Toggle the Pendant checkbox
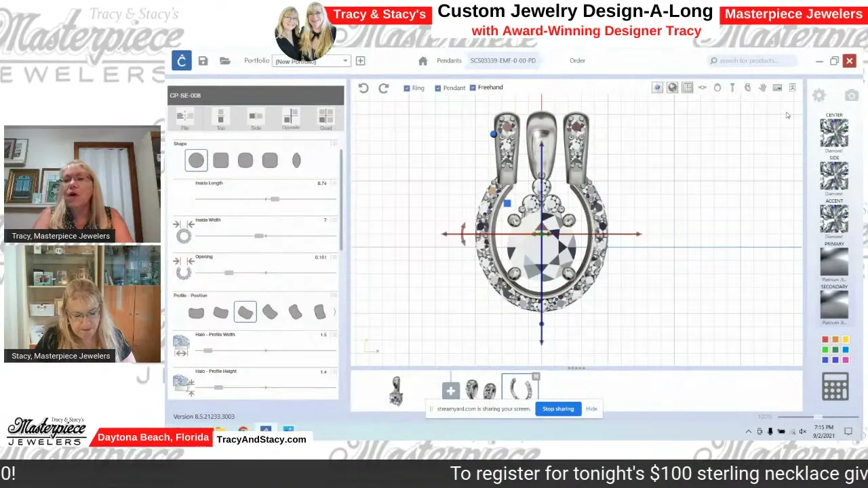Image resolution: width=868 pixels, height=488 pixels. (x=438, y=88)
